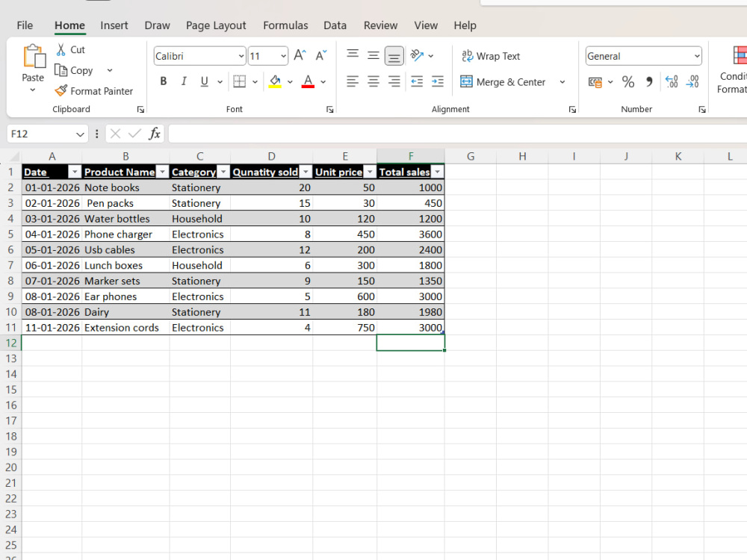Select column G header
This screenshot has width=747, height=560.
click(x=470, y=156)
